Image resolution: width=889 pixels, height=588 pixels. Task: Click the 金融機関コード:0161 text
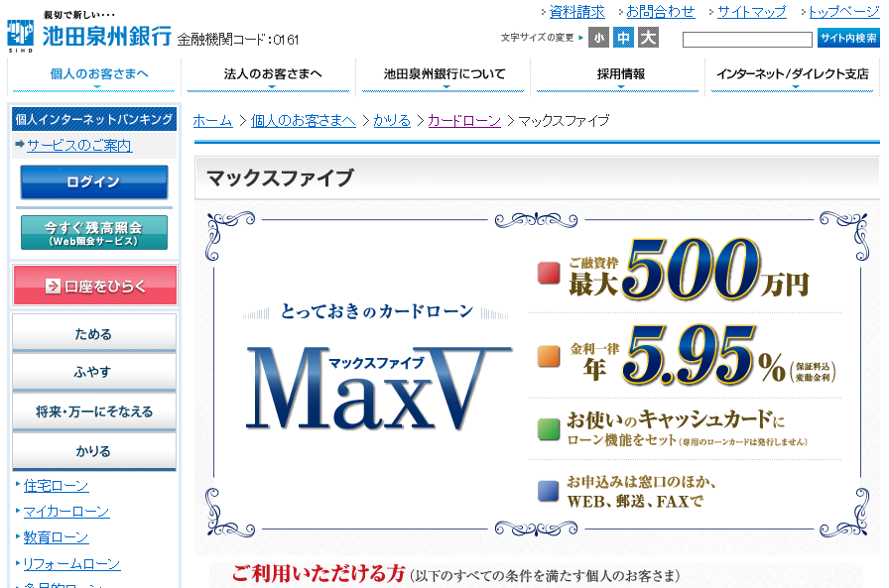(x=237, y=40)
